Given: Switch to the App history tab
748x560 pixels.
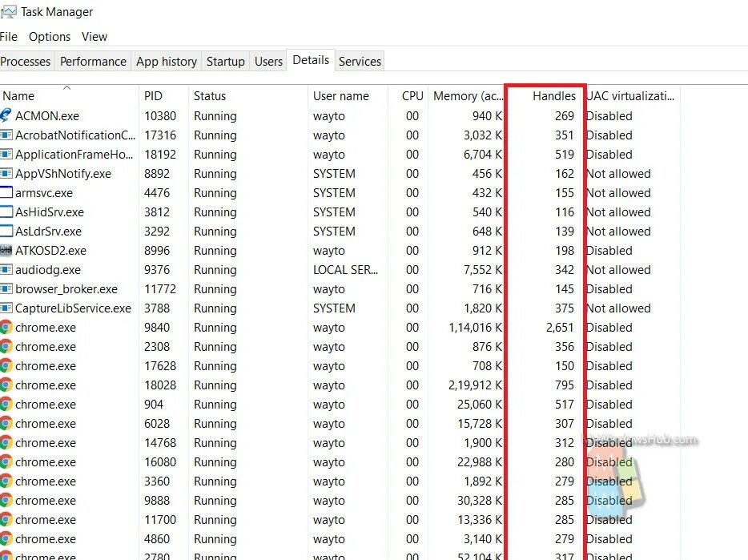Looking at the screenshot, I should [x=167, y=62].
